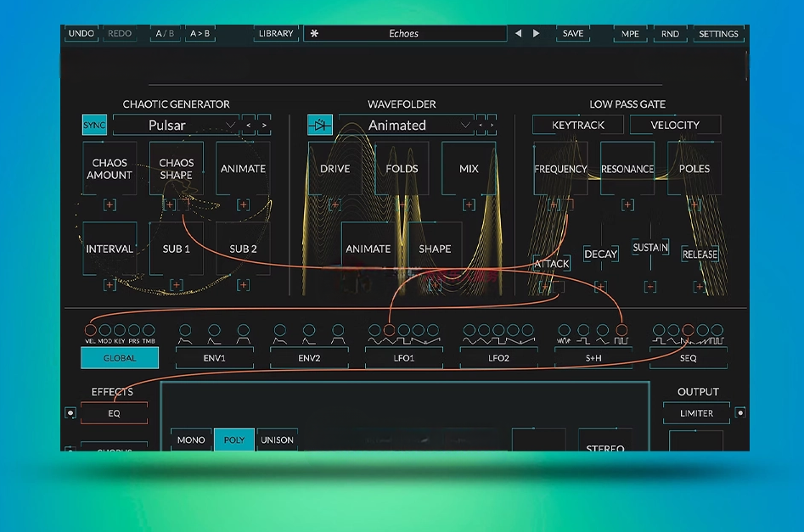The width and height of the screenshot is (804, 532).
Task: Toggle VELOCITY in Low Pass Gate
Action: tap(675, 125)
